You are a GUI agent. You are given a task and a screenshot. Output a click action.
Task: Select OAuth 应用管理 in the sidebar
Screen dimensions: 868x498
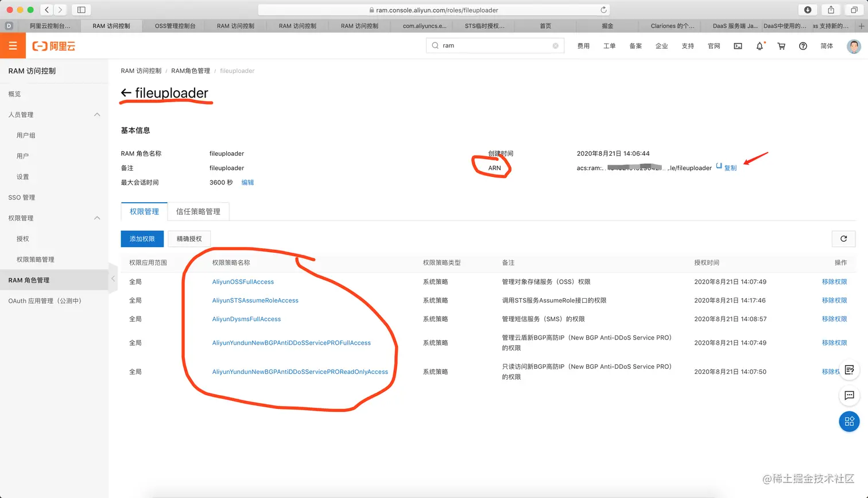(45, 301)
